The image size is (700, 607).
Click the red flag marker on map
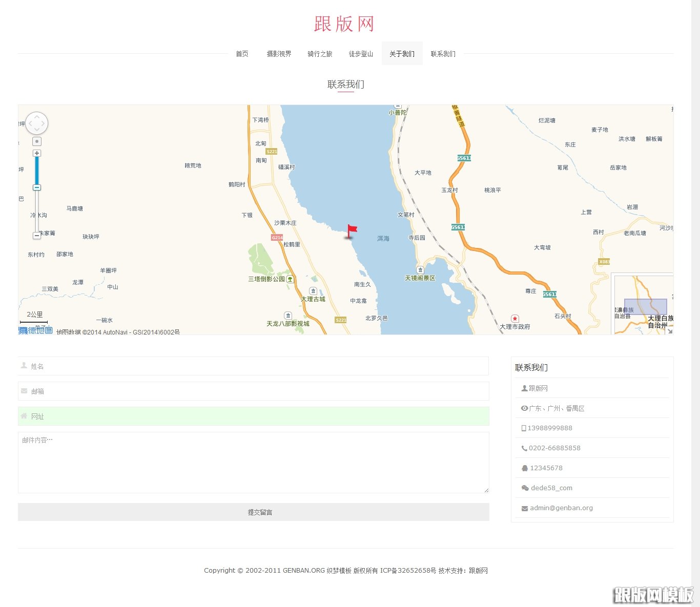tap(352, 232)
